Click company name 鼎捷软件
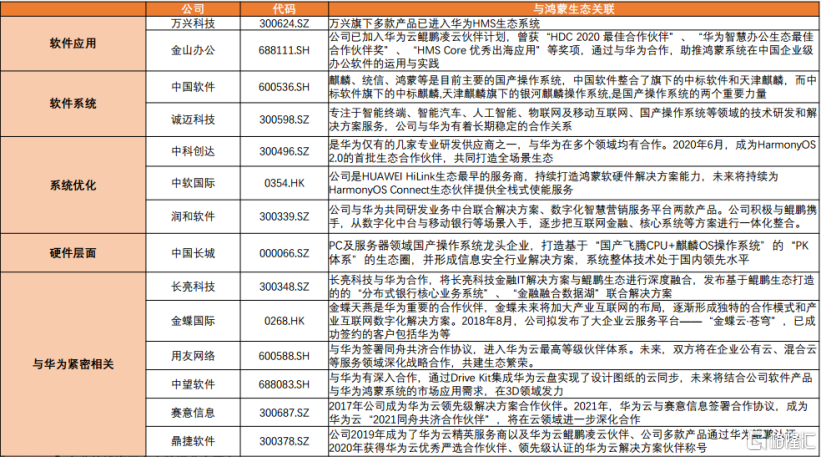The image size is (822, 457). point(193,441)
